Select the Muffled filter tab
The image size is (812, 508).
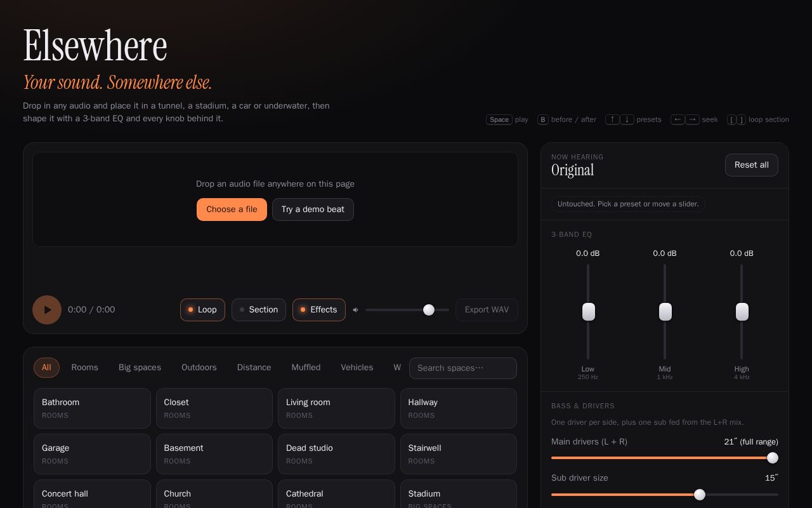click(x=306, y=368)
